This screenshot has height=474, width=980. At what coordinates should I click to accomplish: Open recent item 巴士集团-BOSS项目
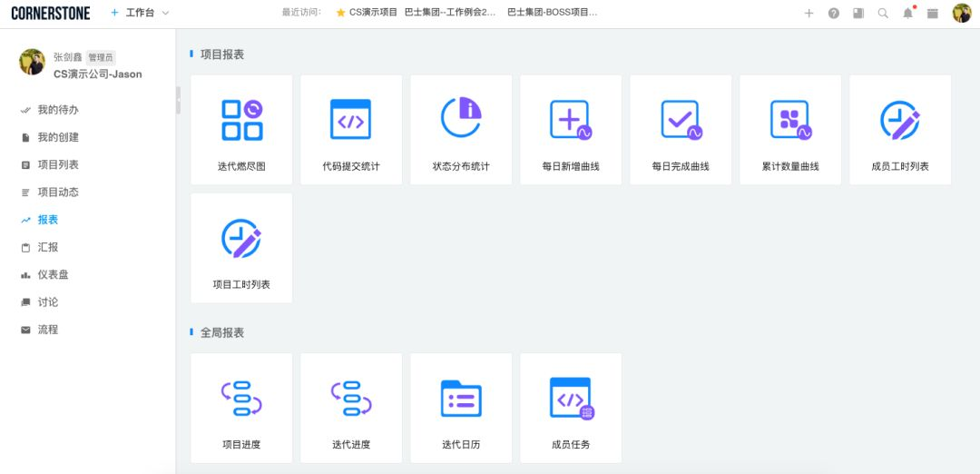point(552,13)
